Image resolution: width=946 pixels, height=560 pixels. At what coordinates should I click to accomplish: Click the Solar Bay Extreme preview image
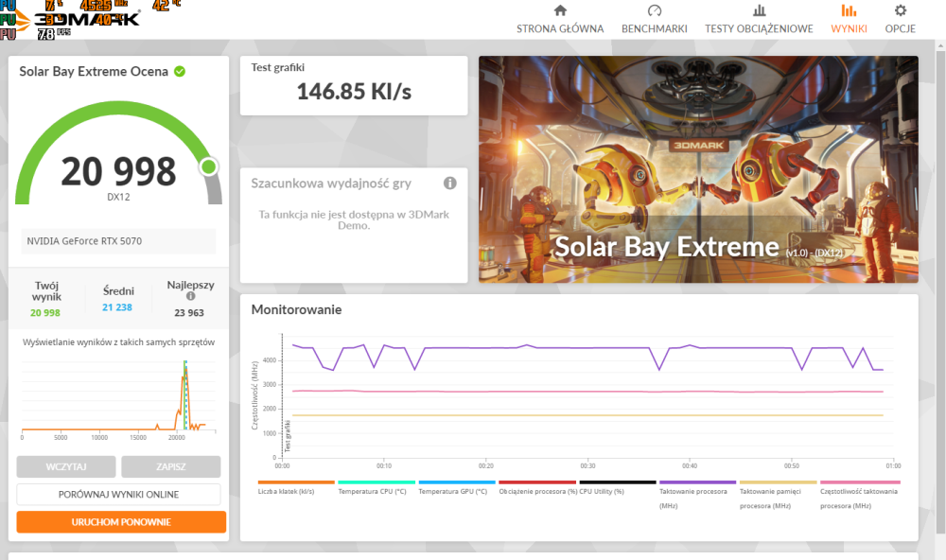point(697,168)
